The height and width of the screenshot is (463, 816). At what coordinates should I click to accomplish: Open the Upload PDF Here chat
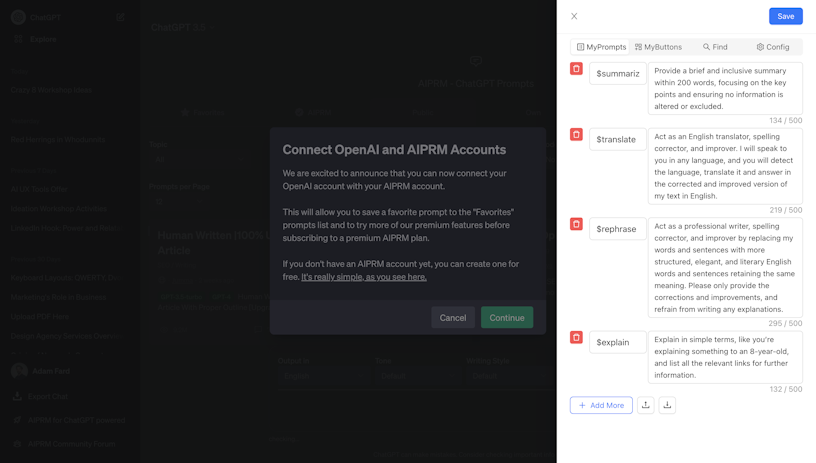pyautogui.click(x=40, y=316)
